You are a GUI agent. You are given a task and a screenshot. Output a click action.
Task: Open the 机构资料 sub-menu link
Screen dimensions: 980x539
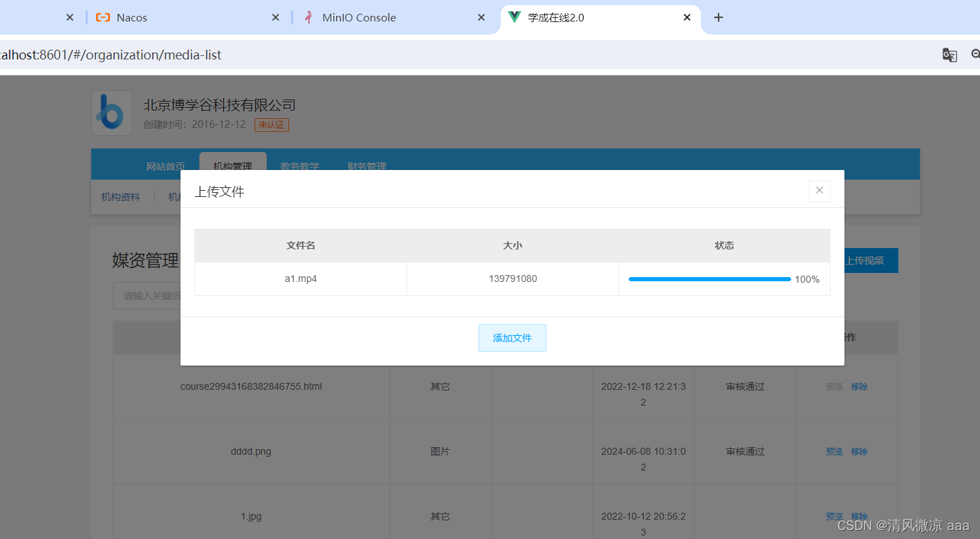(x=120, y=197)
